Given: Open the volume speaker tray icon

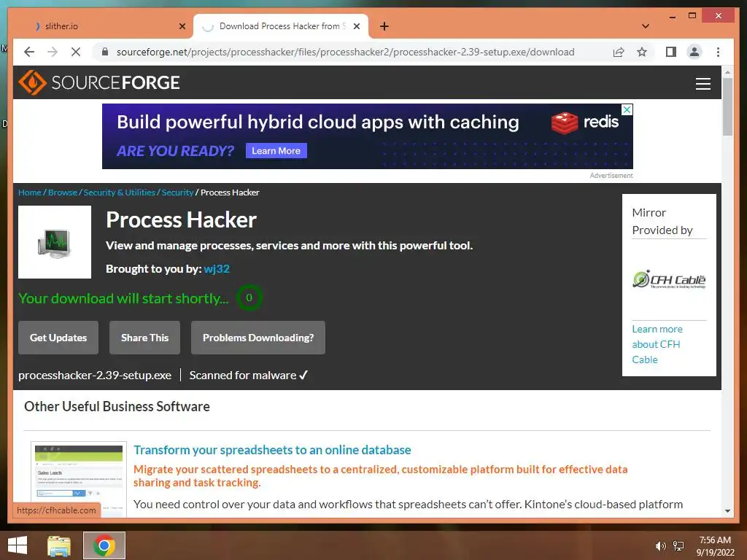Looking at the screenshot, I should pos(660,546).
